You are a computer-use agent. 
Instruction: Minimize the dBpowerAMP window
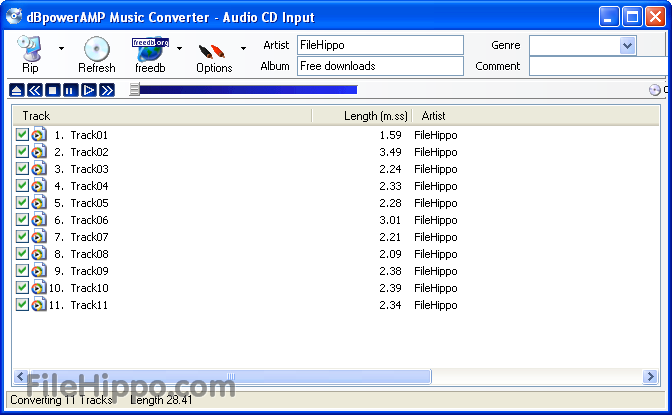coord(609,17)
